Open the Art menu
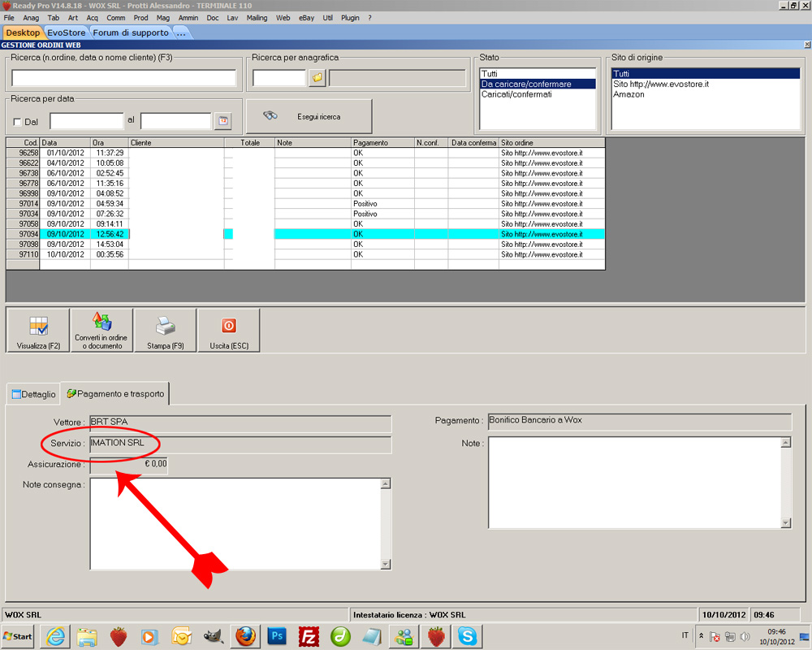This screenshot has height=650, width=812. click(x=73, y=18)
